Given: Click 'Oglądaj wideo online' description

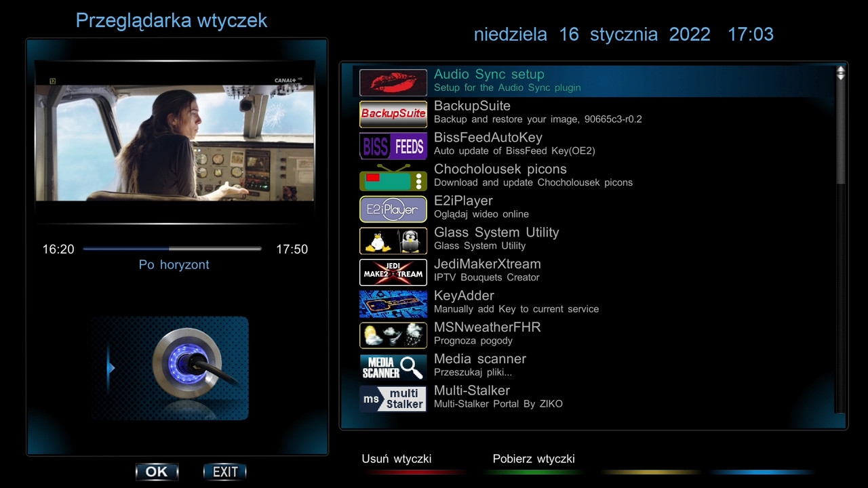Looking at the screenshot, I should (481, 214).
